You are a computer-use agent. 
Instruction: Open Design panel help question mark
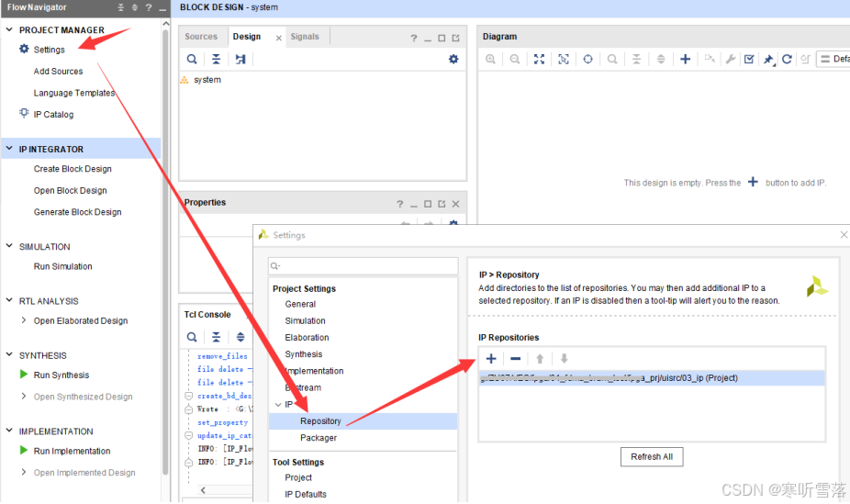point(414,38)
